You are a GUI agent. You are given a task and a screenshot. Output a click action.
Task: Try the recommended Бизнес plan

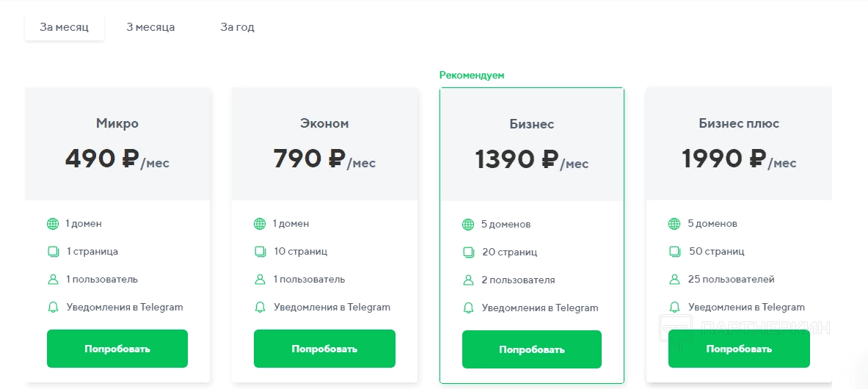click(x=531, y=349)
